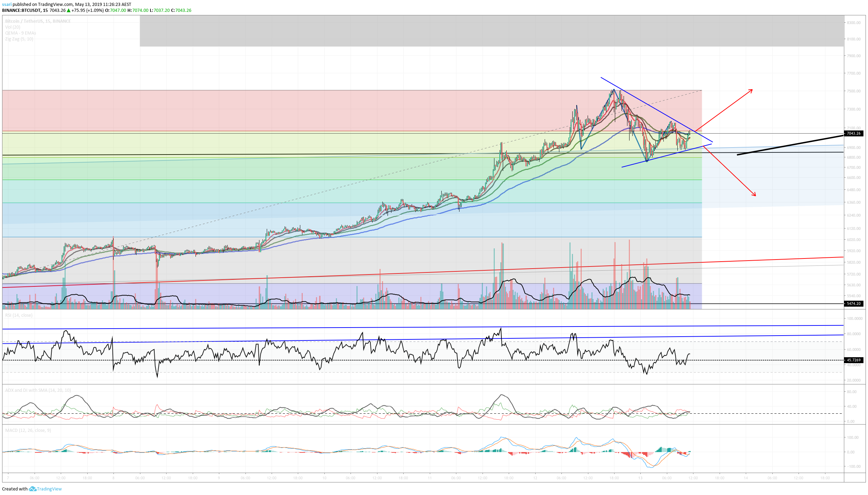The width and height of the screenshot is (868, 495).
Task: Click the date 8 on the time axis
Action: (x=113, y=478)
